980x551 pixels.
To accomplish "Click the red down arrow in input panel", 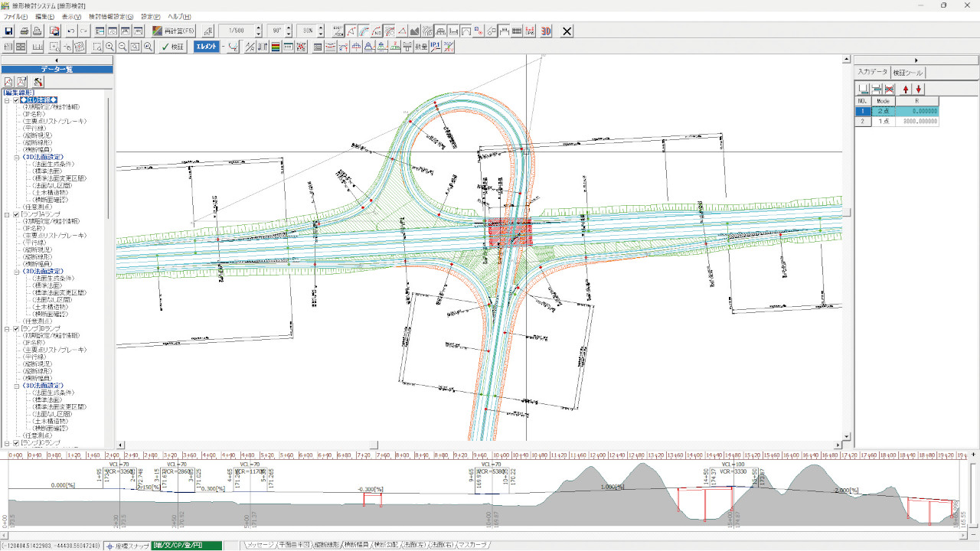I will [x=919, y=89].
